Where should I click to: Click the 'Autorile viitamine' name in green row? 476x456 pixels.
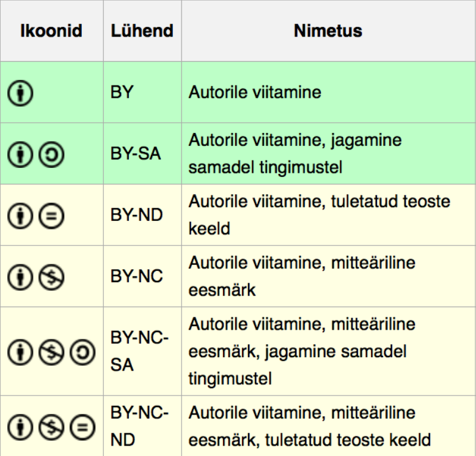[x=255, y=92]
